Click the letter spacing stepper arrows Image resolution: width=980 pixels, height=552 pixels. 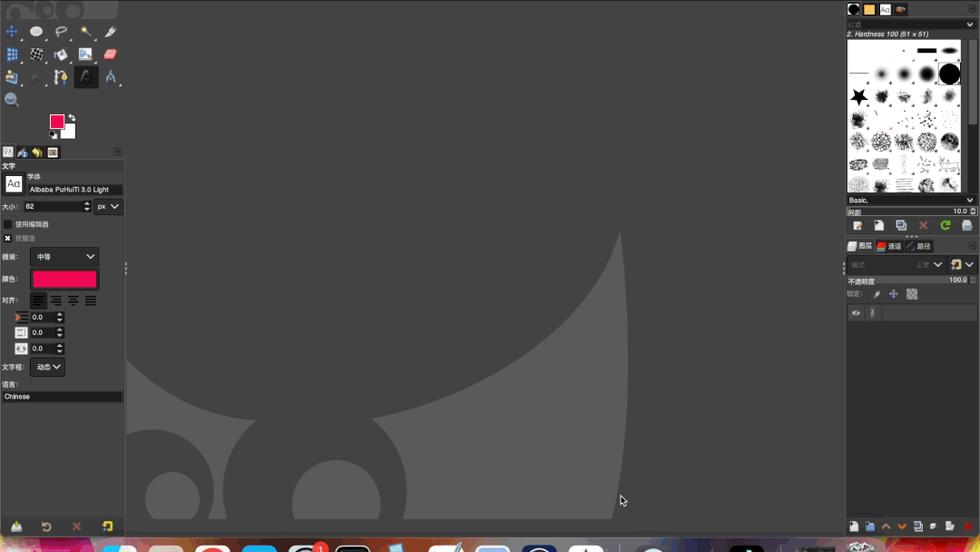click(x=59, y=349)
